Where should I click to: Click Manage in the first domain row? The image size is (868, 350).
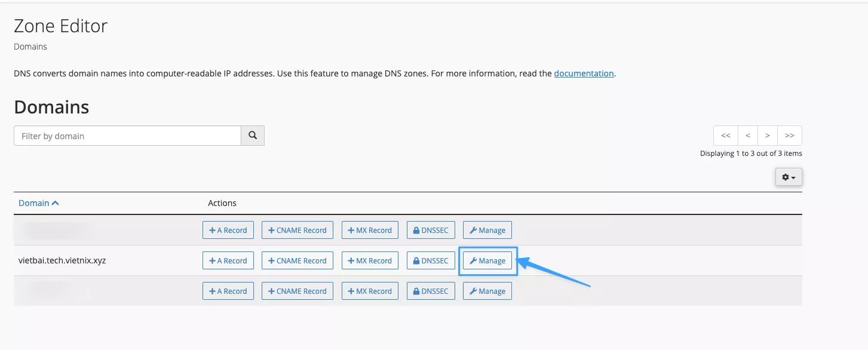tap(487, 231)
